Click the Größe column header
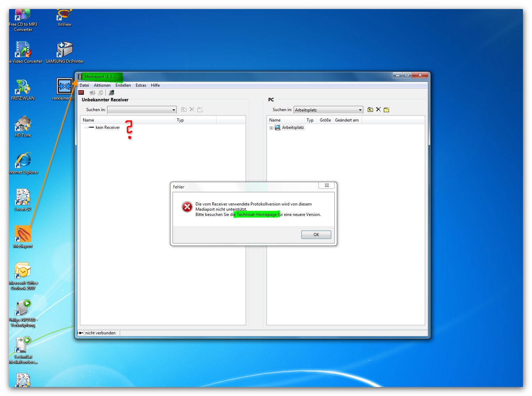Viewport: 532px width, 396px height. (x=325, y=120)
